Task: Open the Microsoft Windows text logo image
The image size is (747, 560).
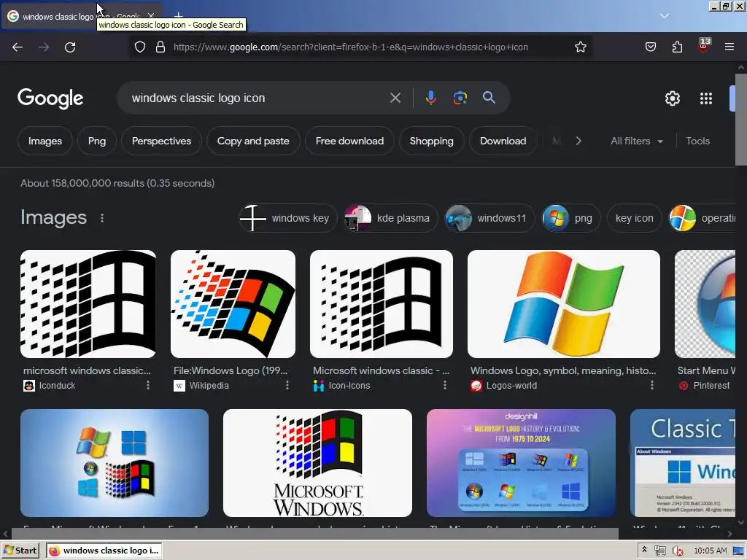Action: coord(317,463)
